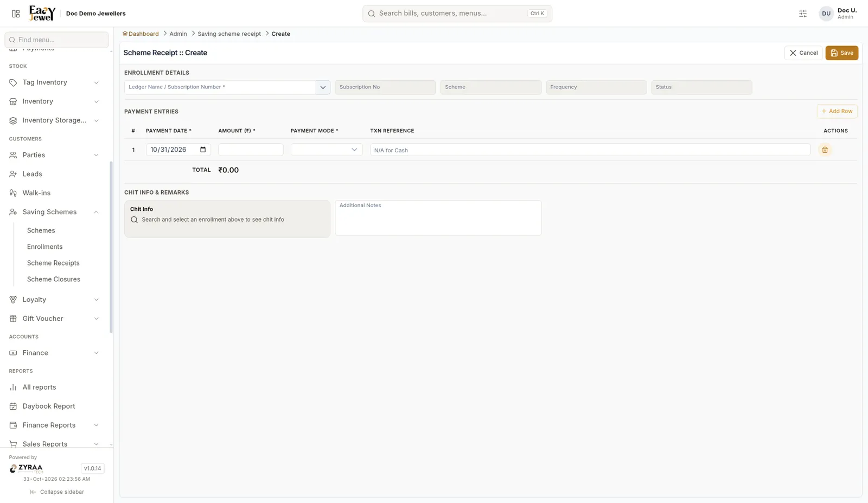Delete payment row 1 with trash icon
This screenshot has width=868, height=503.
(x=825, y=150)
